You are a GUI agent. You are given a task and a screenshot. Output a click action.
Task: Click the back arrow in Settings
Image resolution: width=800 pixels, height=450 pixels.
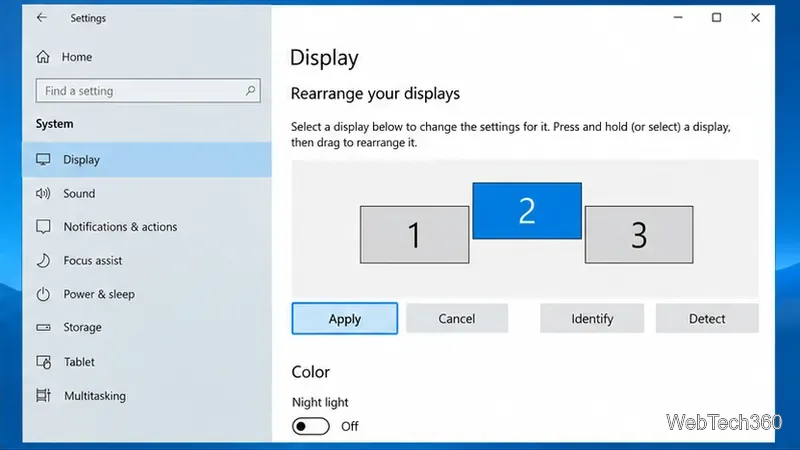41,18
